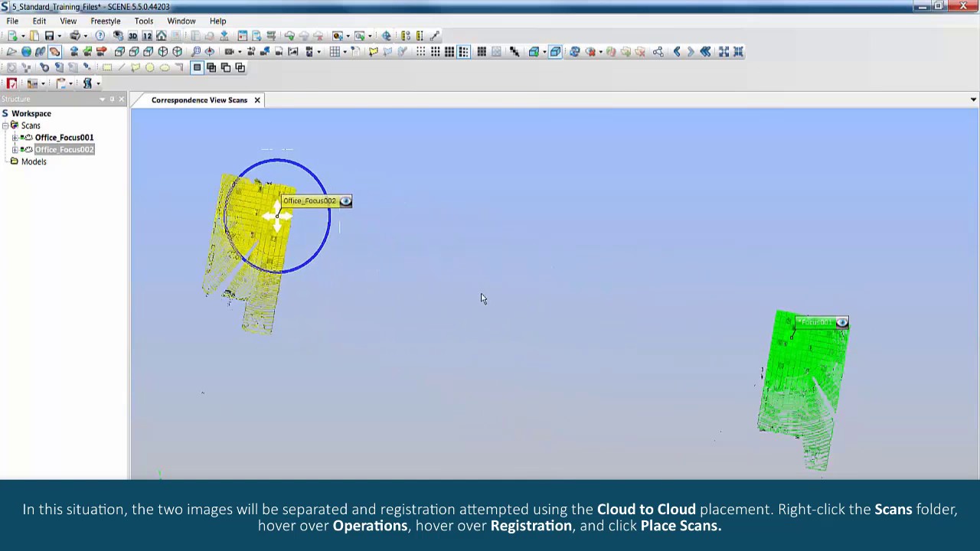Expand the Office_Focus001 tree node
The width and height of the screenshot is (980, 551).
tap(15, 138)
